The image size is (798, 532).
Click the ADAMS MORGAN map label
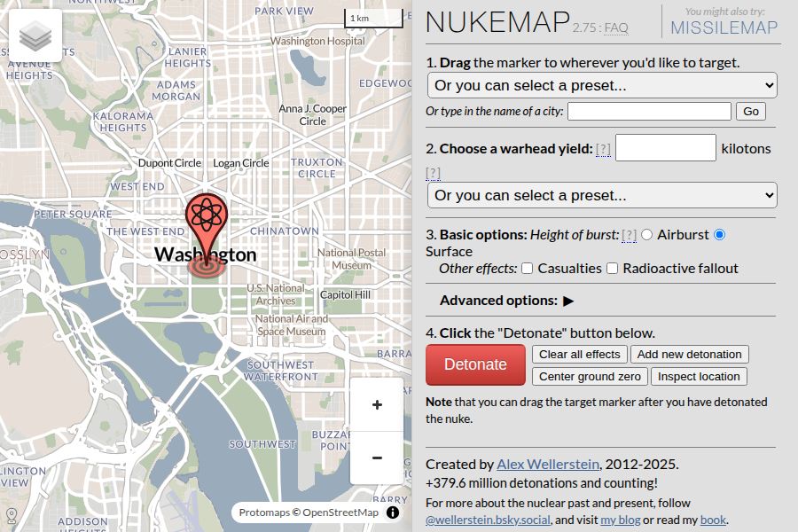(176, 90)
